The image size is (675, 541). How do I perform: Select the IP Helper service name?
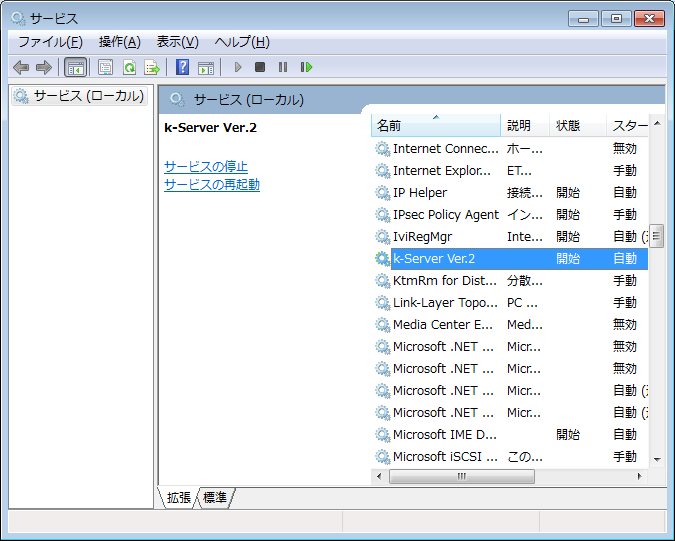coord(420,193)
